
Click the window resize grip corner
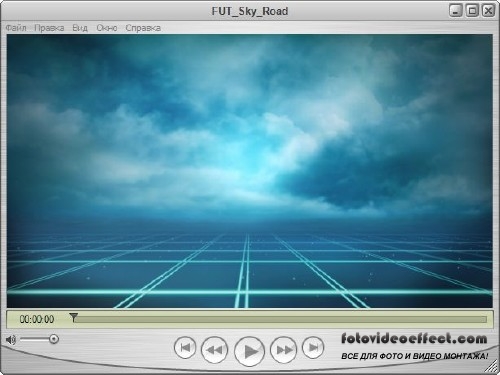[x=490, y=366]
